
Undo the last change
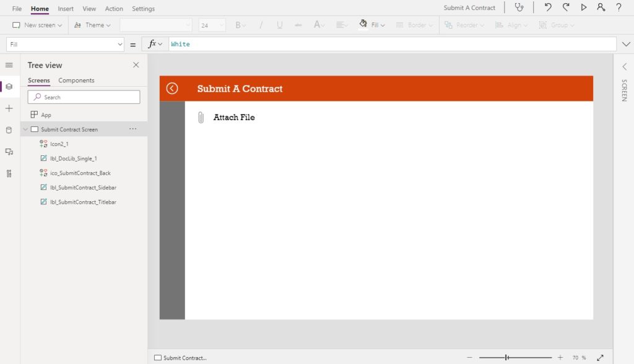click(549, 8)
